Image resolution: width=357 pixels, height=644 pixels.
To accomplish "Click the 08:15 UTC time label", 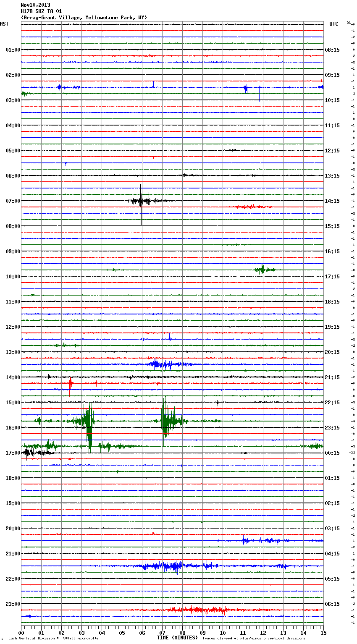I will click(332, 50).
